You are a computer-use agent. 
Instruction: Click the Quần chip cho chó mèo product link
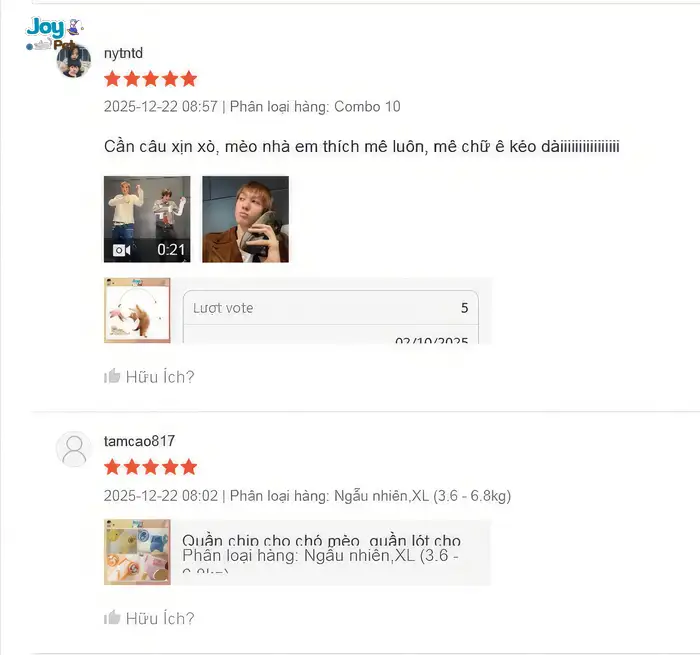coord(321,540)
